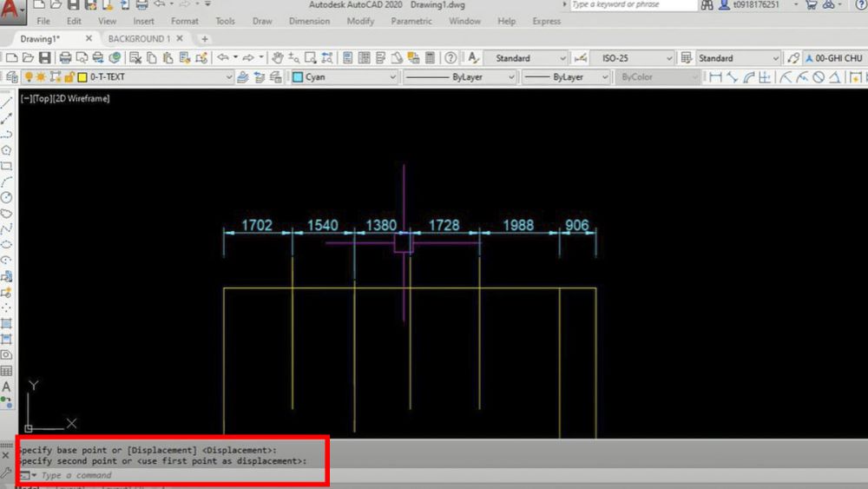Switch to BACKGROUND 1 drawing tab

click(x=139, y=39)
